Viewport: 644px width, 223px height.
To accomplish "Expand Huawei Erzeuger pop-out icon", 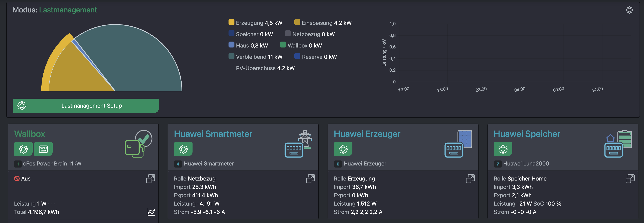I will click(x=470, y=179).
